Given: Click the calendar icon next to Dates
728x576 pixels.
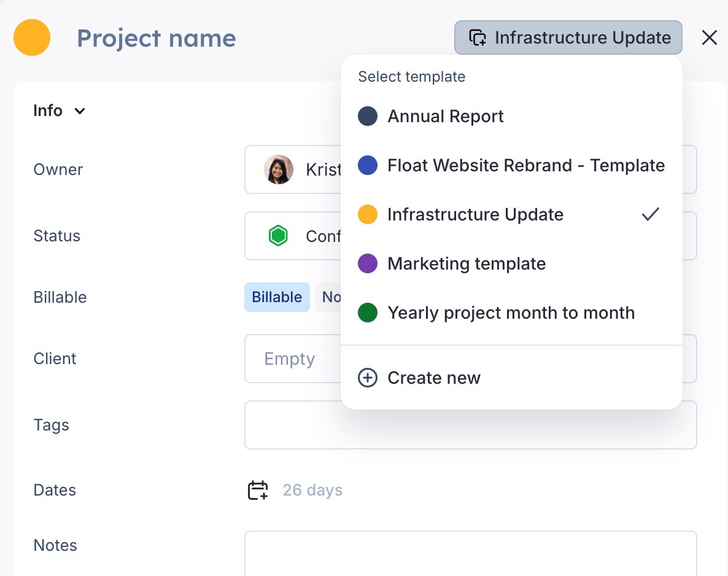Looking at the screenshot, I should pos(258,490).
